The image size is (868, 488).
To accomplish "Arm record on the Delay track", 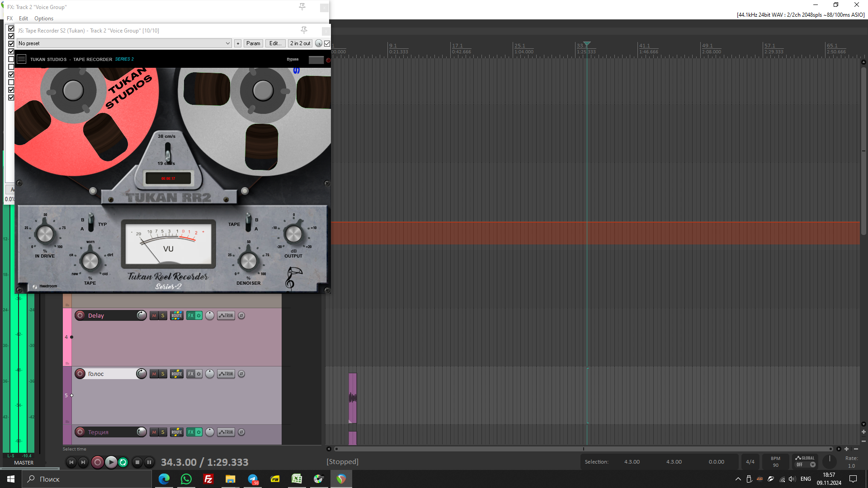I will pos(80,315).
